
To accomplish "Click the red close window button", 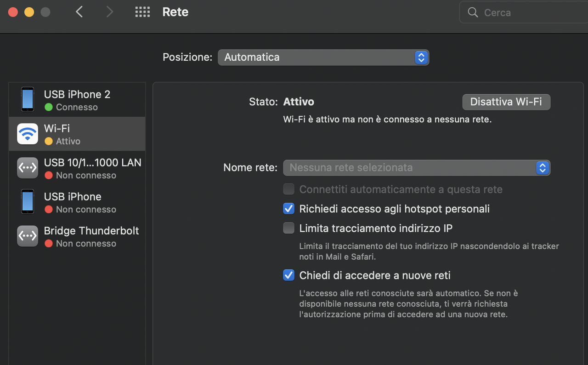I will 13,12.
